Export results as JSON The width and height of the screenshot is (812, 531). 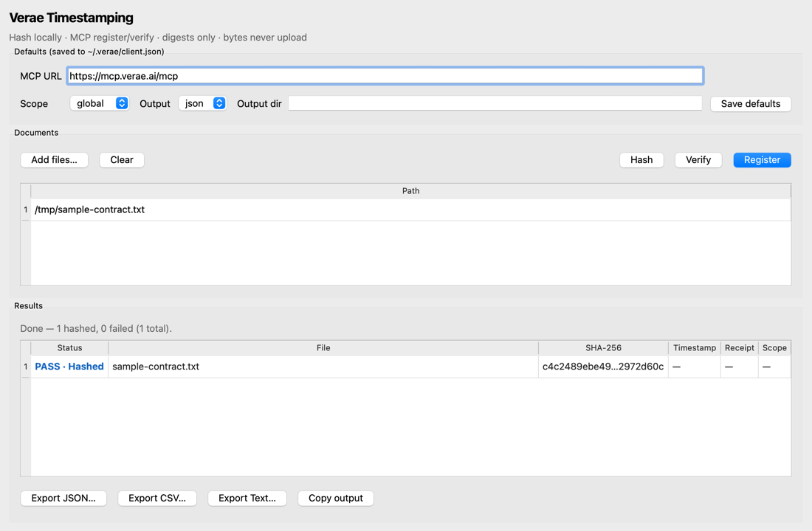tap(63, 499)
